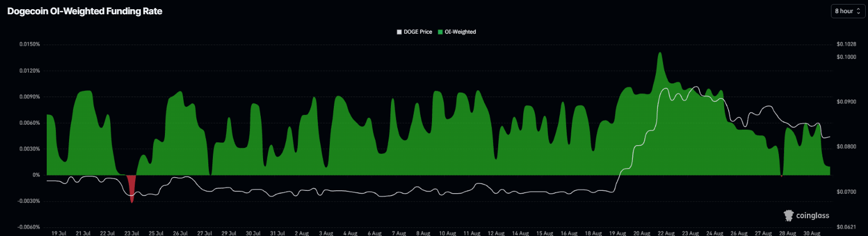Click the 18 Aug date label
Viewport: 868px width, 236px height.
(x=594, y=233)
